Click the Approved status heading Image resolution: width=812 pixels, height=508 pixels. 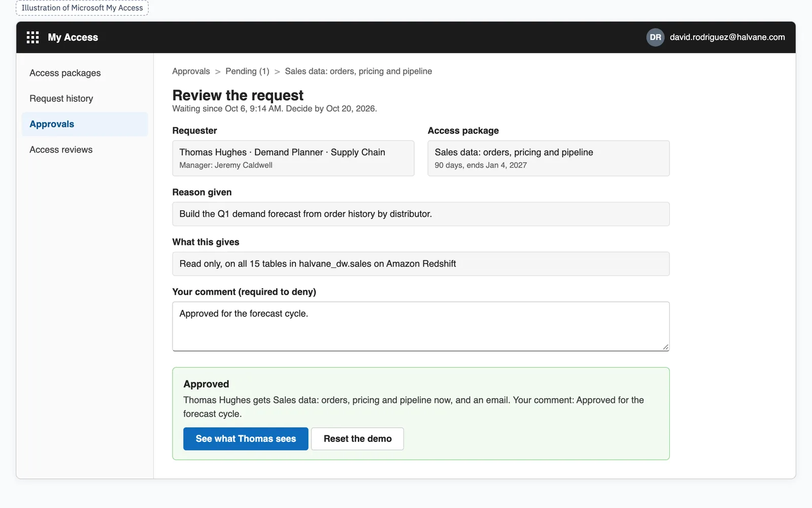206,384
